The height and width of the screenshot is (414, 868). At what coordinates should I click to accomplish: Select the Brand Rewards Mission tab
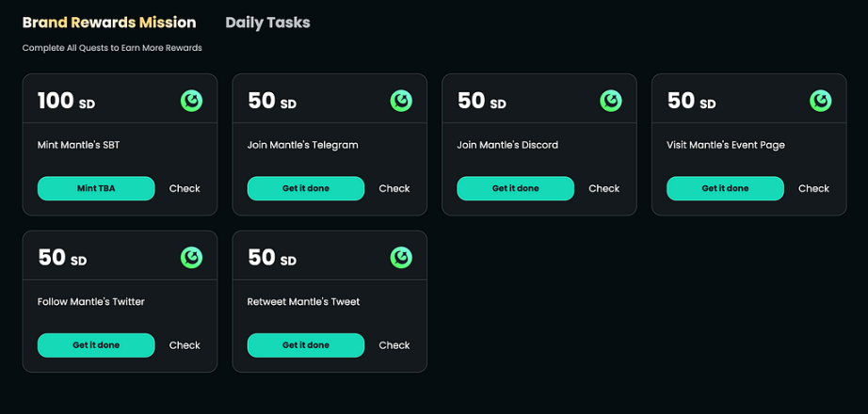109,23
